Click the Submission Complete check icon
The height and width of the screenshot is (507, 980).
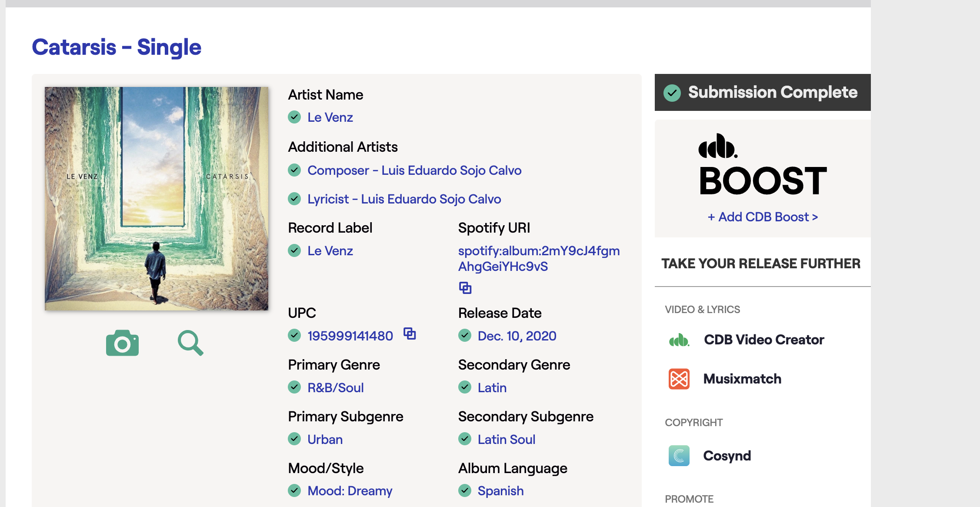point(672,93)
